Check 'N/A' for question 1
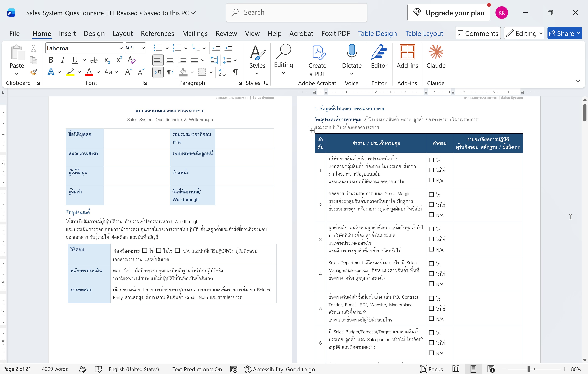Image resolution: width=588 pixels, height=374 pixels. tap(431, 180)
